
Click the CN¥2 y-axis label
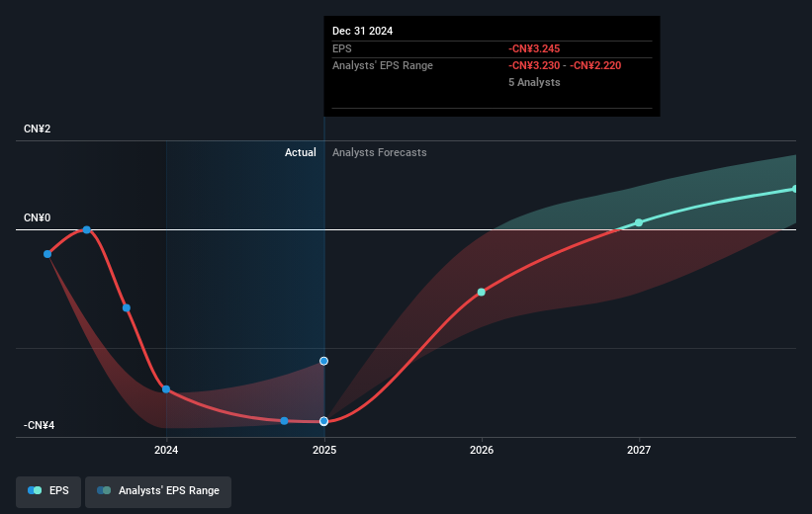click(x=38, y=128)
